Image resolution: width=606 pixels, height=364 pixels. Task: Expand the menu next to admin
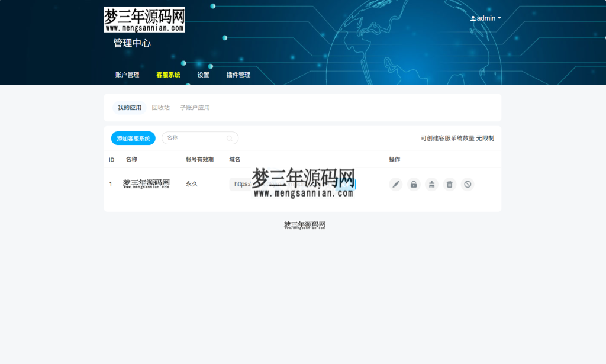(498, 18)
